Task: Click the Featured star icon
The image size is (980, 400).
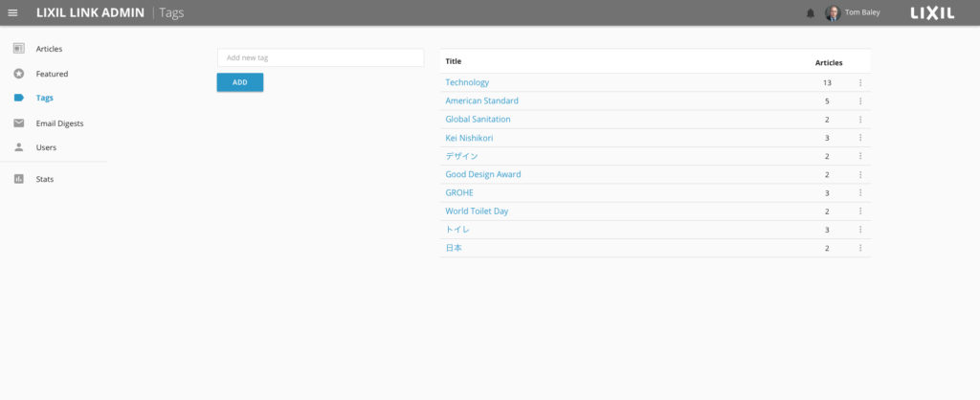Action: (19, 74)
